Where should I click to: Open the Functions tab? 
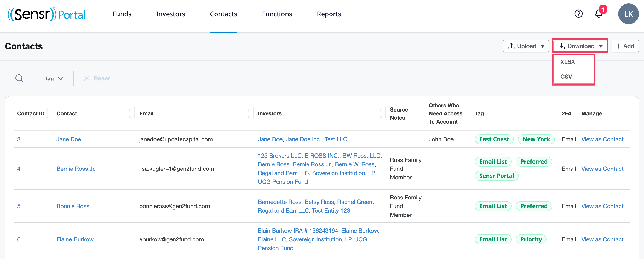(x=277, y=14)
